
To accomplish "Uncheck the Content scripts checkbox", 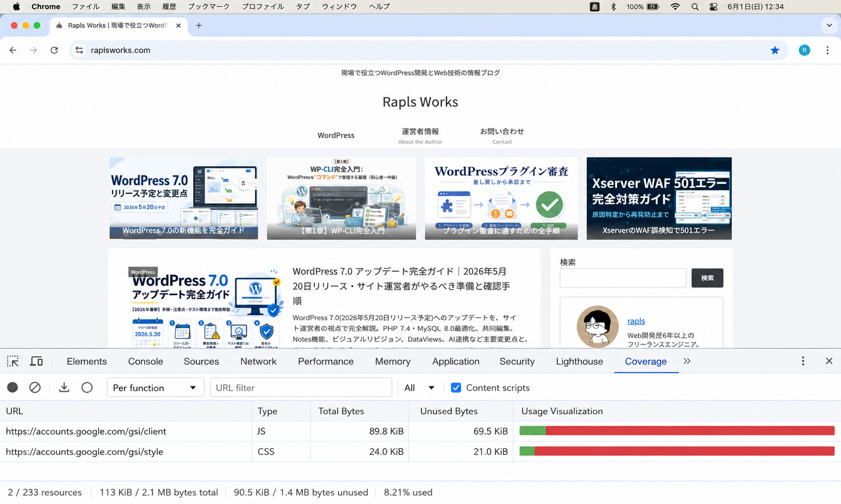I will point(456,388).
